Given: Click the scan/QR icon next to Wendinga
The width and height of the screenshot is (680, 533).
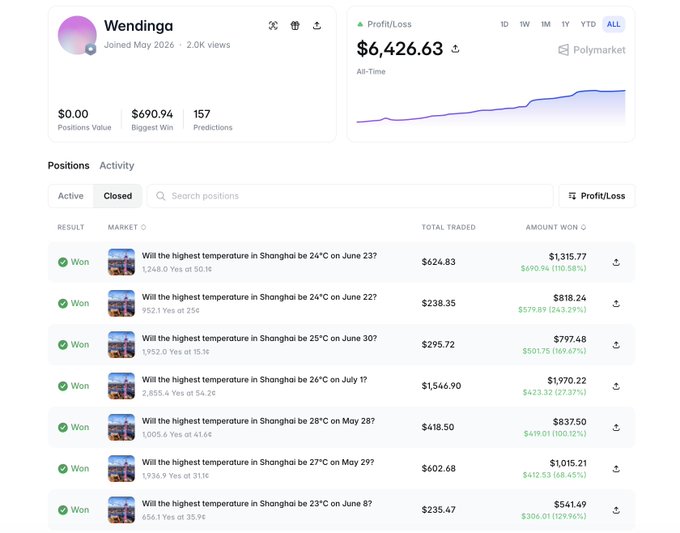Looking at the screenshot, I should point(273,26).
